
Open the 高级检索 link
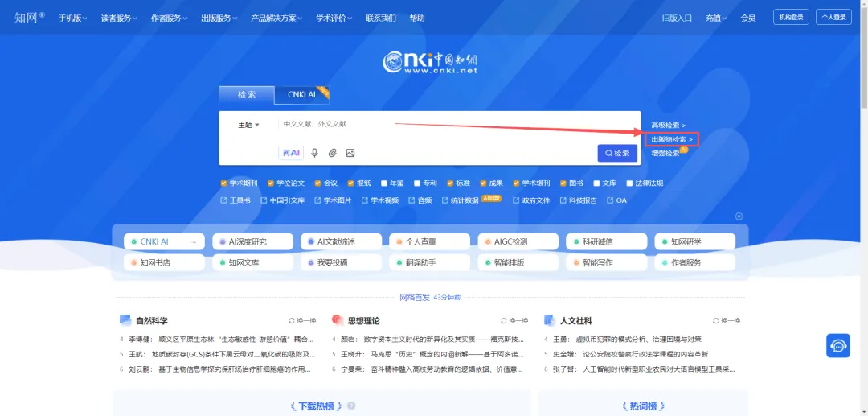click(x=669, y=126)
